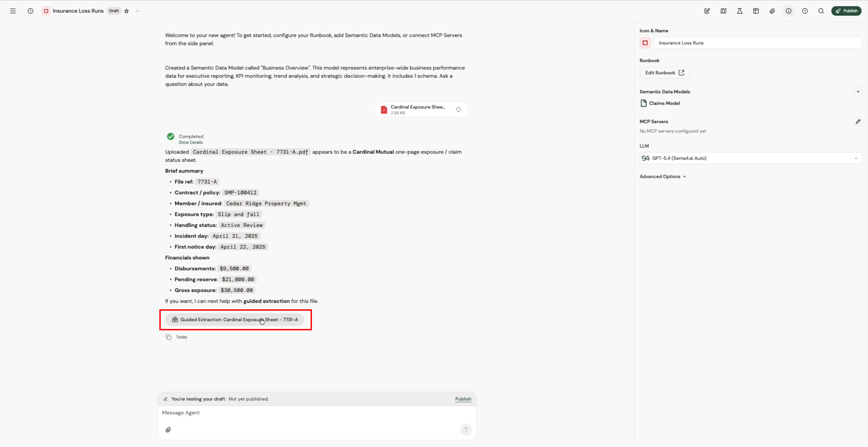Toggle the info details panel icon
868x447 pixels.
click(x=788, y=11)
